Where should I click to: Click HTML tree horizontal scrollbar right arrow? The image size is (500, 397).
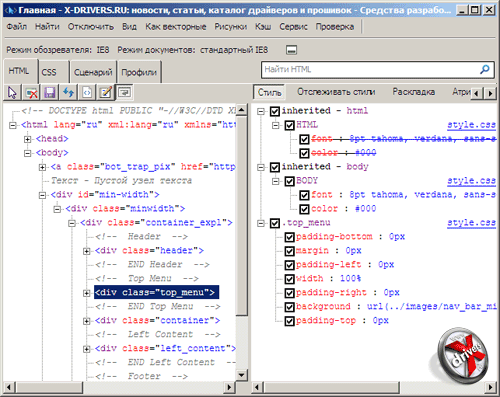point(229,387)
